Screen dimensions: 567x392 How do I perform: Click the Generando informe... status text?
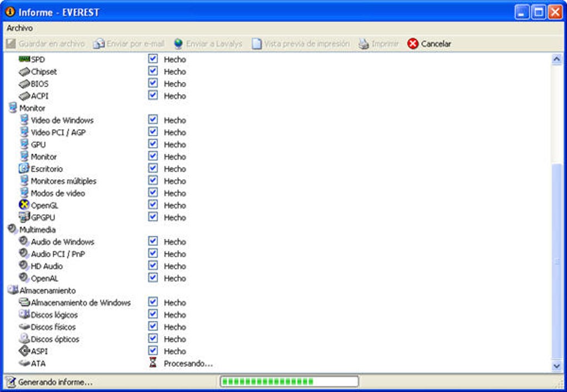click(56, 382)
